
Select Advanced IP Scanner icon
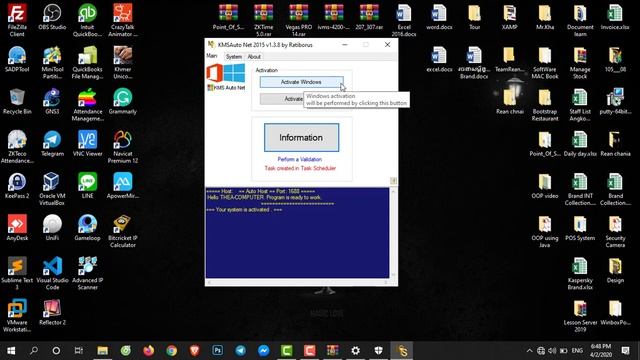(87, 273)
